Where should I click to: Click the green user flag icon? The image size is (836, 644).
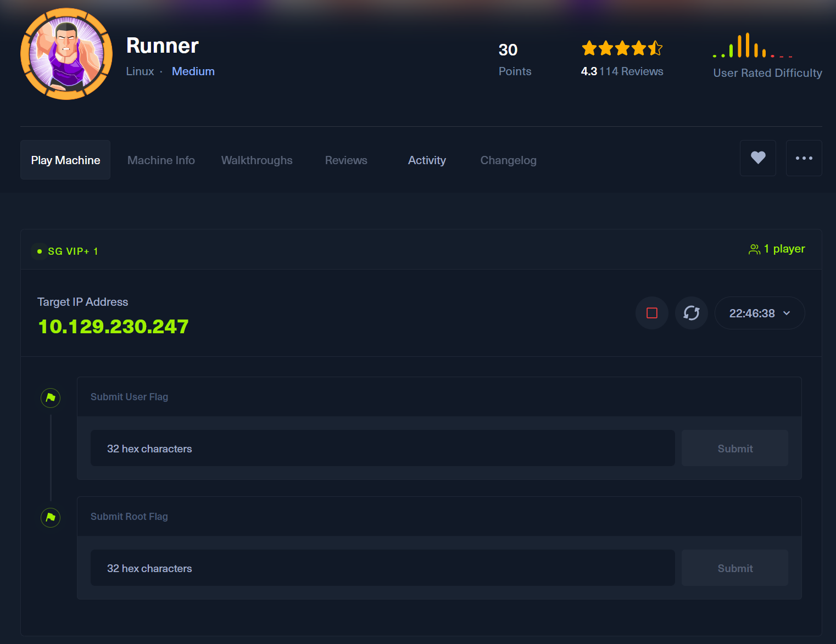pyautogui.click(x=50, y=398)
